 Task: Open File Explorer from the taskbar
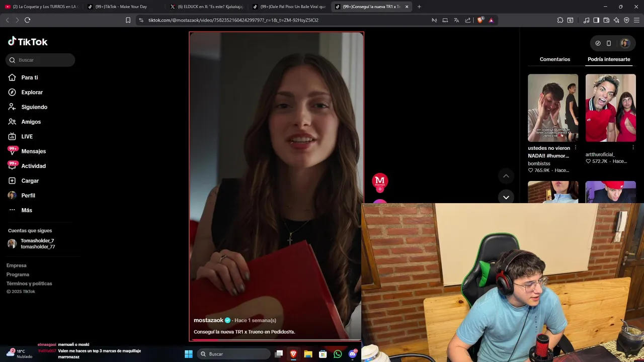click(308, 354)
